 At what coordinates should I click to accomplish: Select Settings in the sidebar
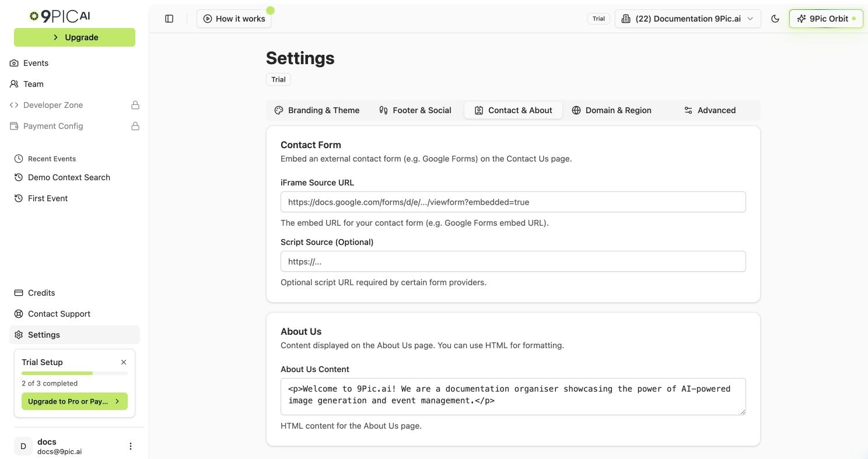click(x=75, y=335)
